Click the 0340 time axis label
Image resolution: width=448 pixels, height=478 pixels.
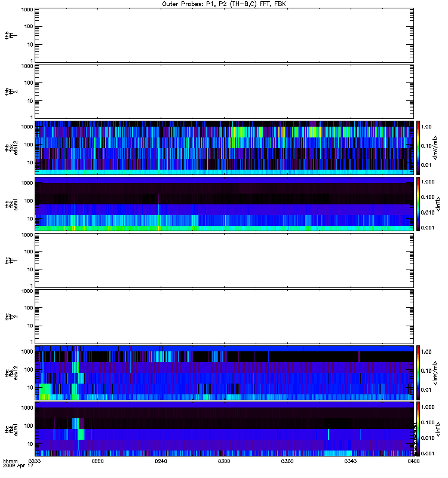tap(351, 461)
